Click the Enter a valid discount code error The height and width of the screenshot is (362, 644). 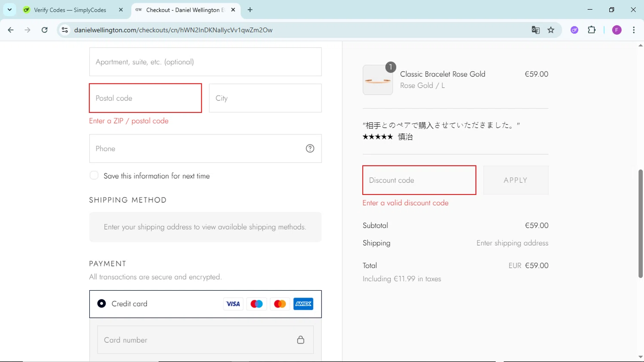405,203
